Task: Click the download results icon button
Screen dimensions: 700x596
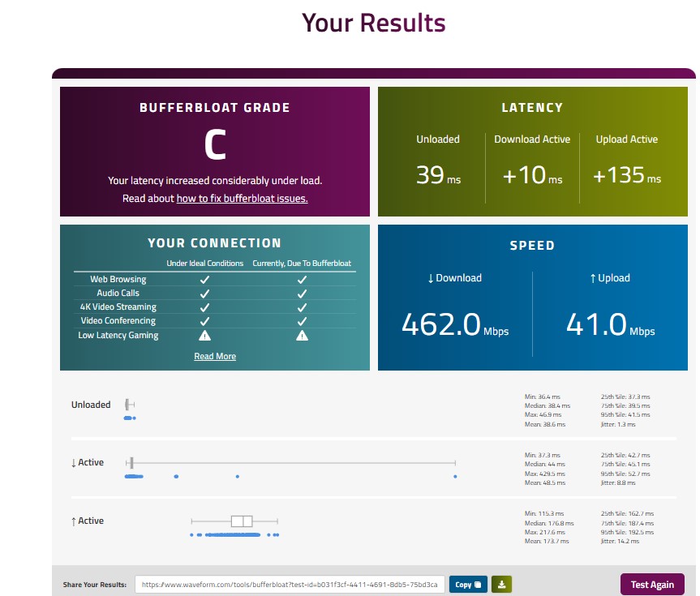Action: tap(501, 585)
